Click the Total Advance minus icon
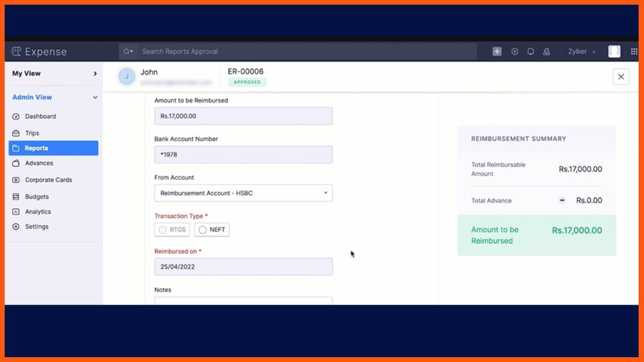Viewport: 644px width, 362px height. tap(562, 200)
